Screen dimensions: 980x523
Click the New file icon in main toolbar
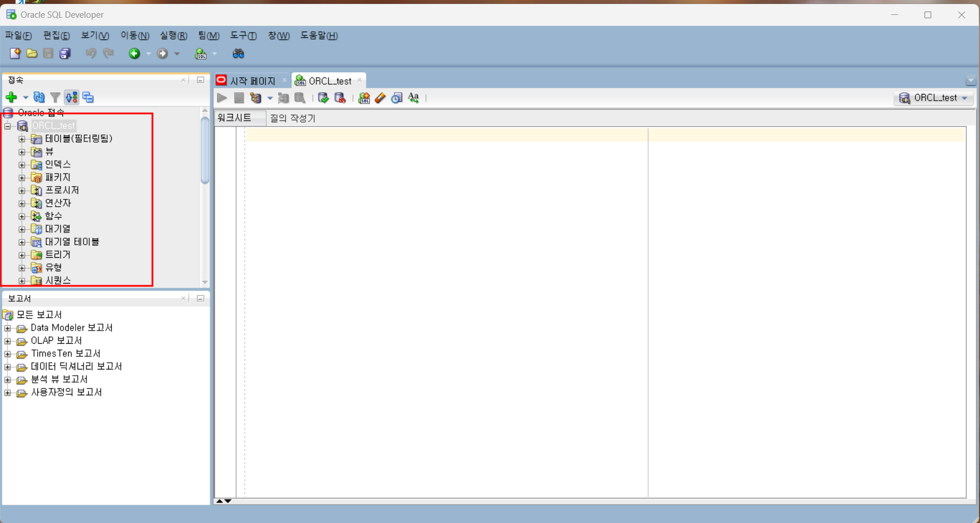pos(15,53)
